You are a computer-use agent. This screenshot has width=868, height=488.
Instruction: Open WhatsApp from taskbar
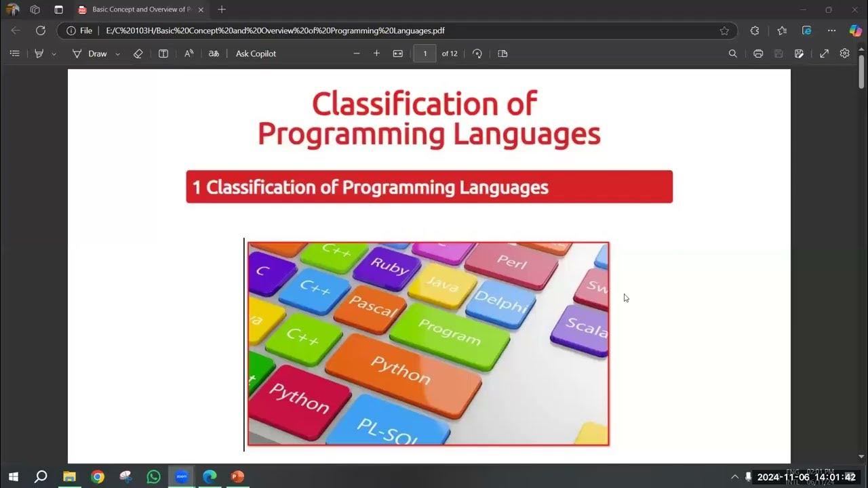(153, 476)
